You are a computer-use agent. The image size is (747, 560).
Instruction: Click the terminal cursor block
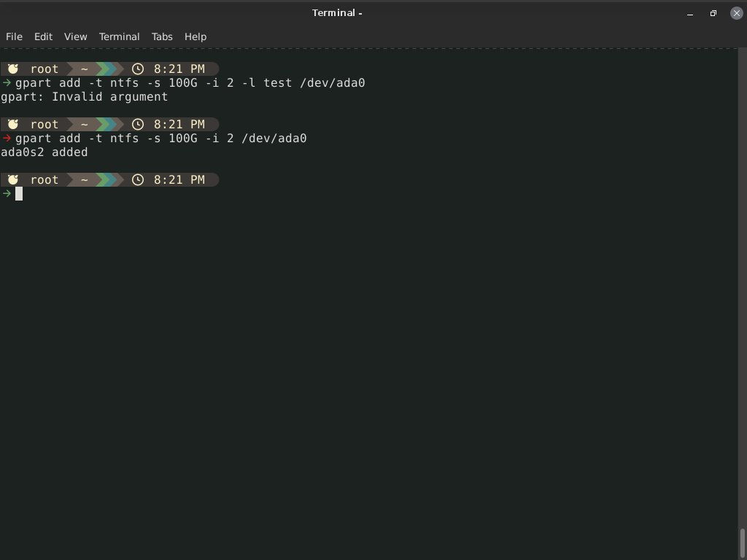coord(19,194)
